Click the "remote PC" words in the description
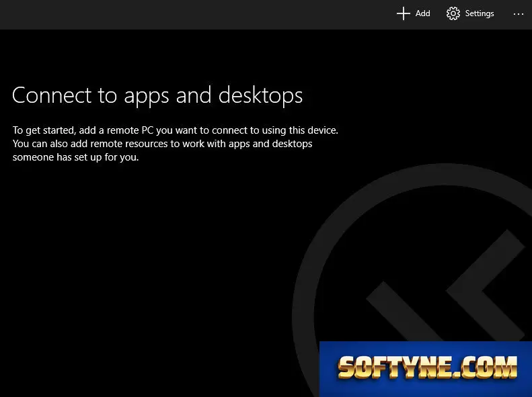Viewport: 532px width, 397px height. click(130, 130)
